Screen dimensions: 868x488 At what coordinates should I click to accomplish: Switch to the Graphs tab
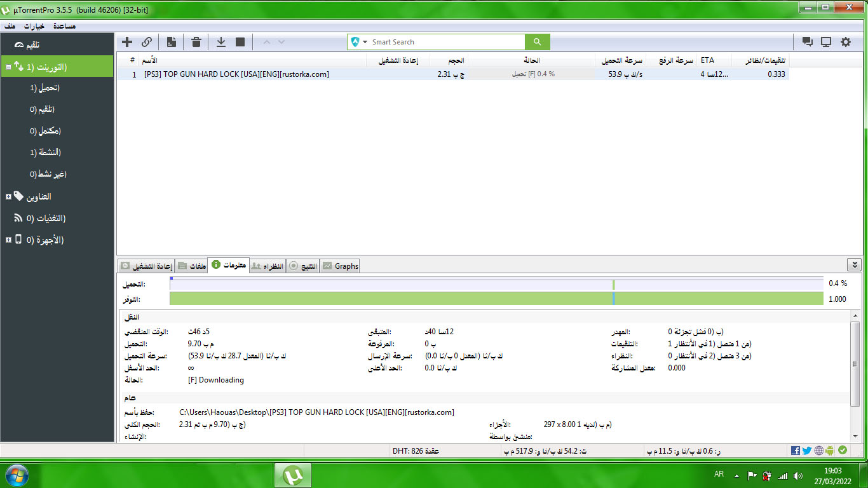[341, 266]
